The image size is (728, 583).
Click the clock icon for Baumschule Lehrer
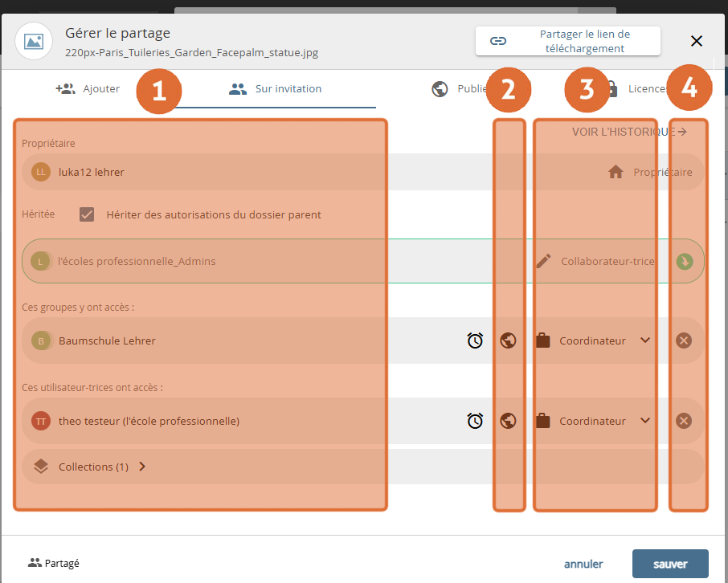click(x=475, y=340)
